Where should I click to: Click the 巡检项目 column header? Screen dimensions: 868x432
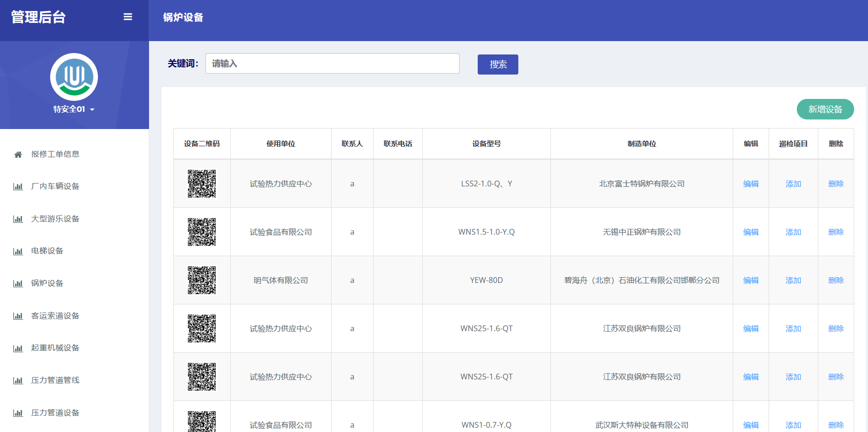793,143
